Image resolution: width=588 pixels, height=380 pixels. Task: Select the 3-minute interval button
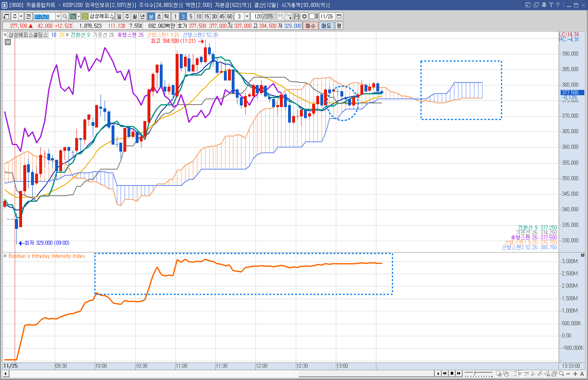pyautogui.click(x=183, y=16)
